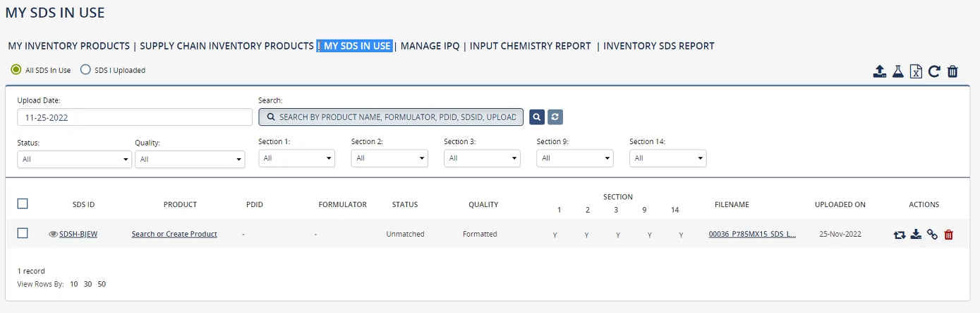980x313 pixels.
Task: Download the SDS file from row actions
Action: click(916, 235)
